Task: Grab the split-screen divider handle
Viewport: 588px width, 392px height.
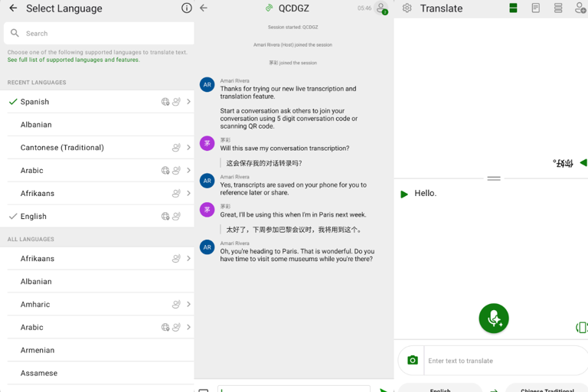Action: click(x=494, y=178)
